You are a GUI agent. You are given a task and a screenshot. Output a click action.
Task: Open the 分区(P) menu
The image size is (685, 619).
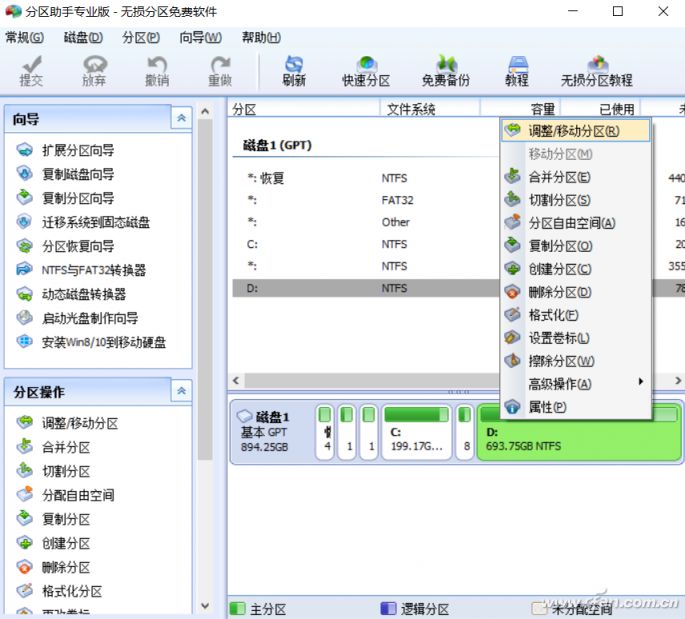coord(141,38)
